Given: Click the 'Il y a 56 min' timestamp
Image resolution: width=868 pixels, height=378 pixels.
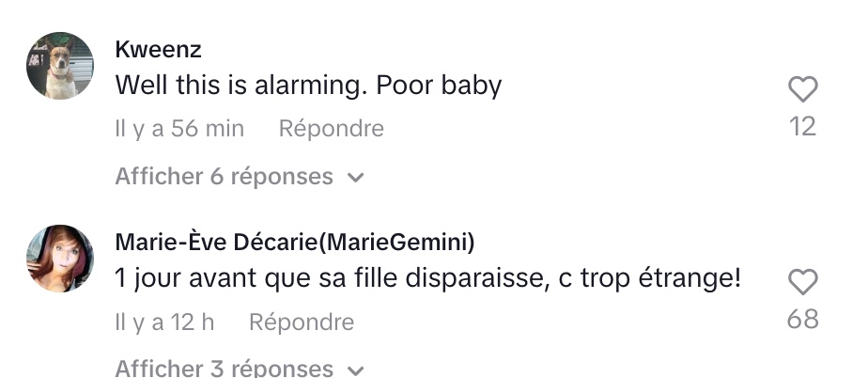Looking at the screenshot, I should (179, 129).
